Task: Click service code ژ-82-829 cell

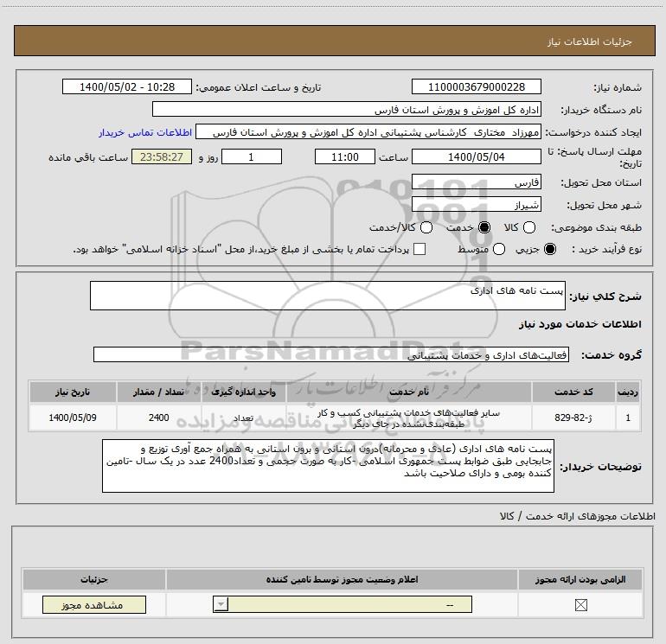Action: click(573, 418)
